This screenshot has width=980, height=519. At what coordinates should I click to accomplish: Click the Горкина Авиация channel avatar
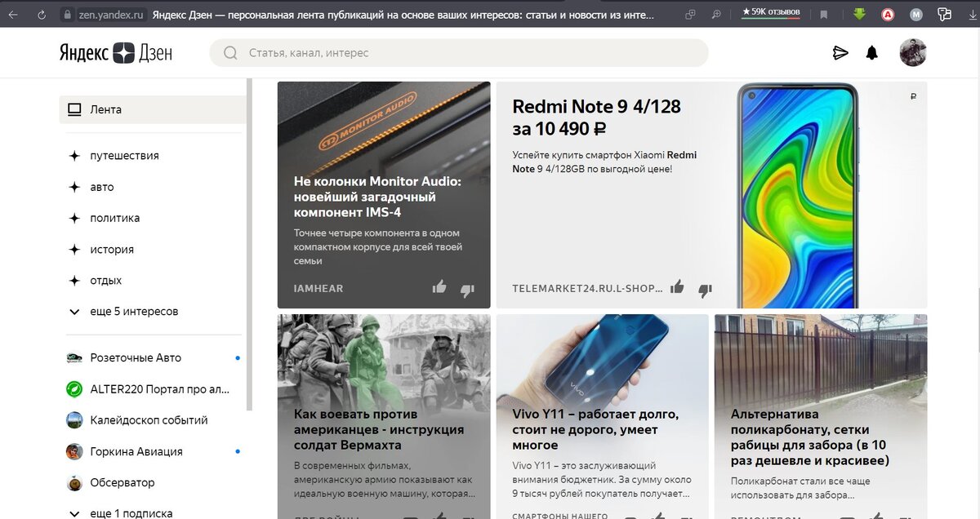pos(74,451)
